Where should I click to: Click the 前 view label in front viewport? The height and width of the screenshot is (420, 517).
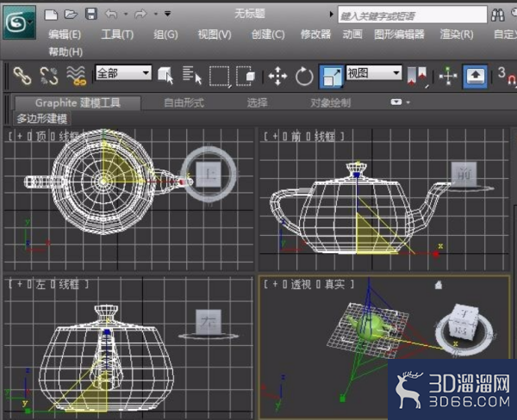[296, 136]
